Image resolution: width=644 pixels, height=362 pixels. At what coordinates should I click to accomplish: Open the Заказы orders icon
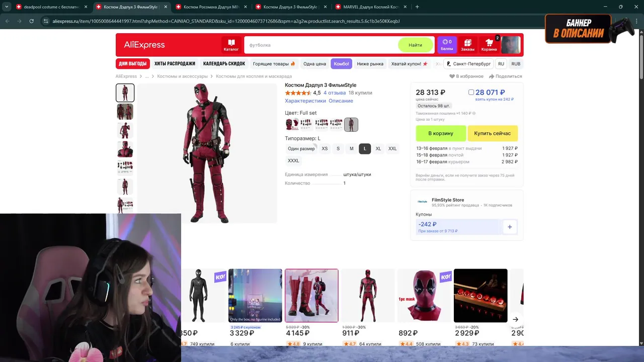467,45
